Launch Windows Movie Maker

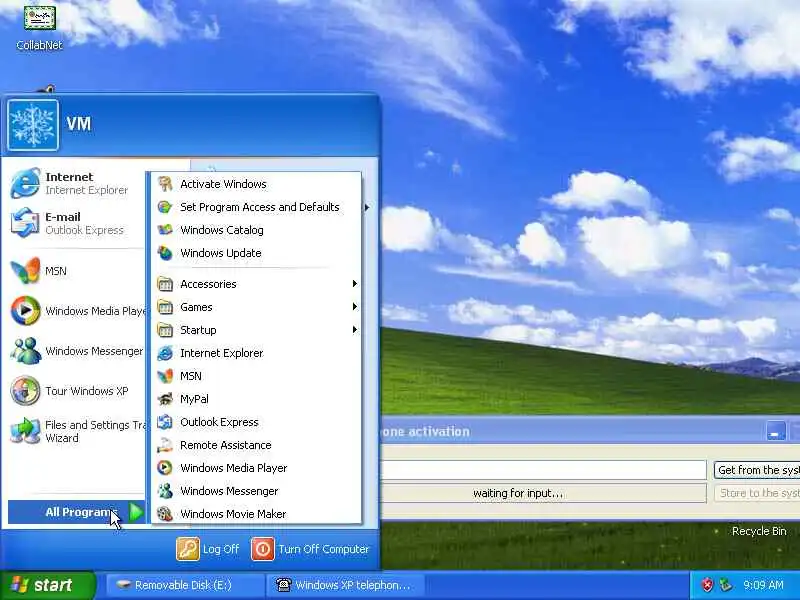tap(256, 514)
